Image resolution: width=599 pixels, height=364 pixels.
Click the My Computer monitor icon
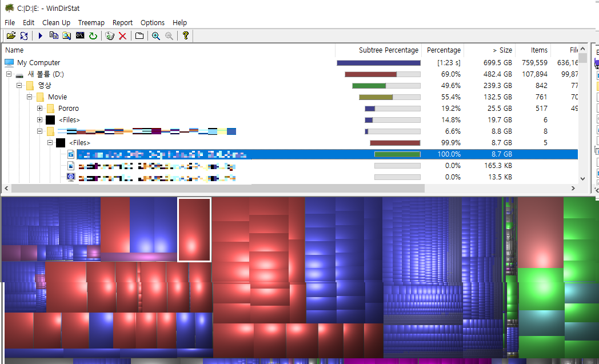(9, 62)
